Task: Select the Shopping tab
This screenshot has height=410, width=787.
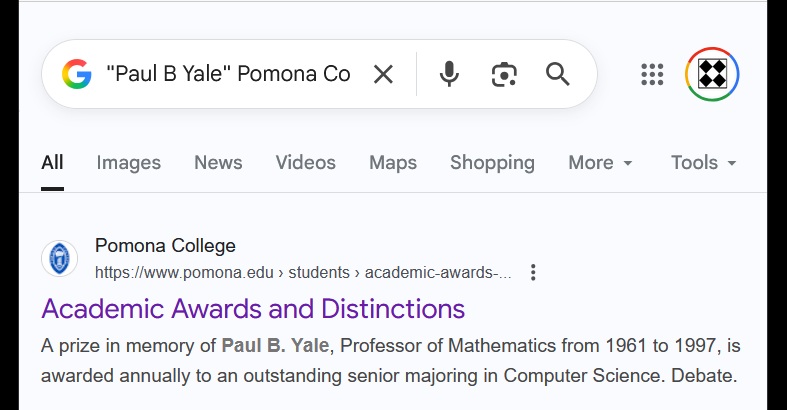Action: [492, 162]
